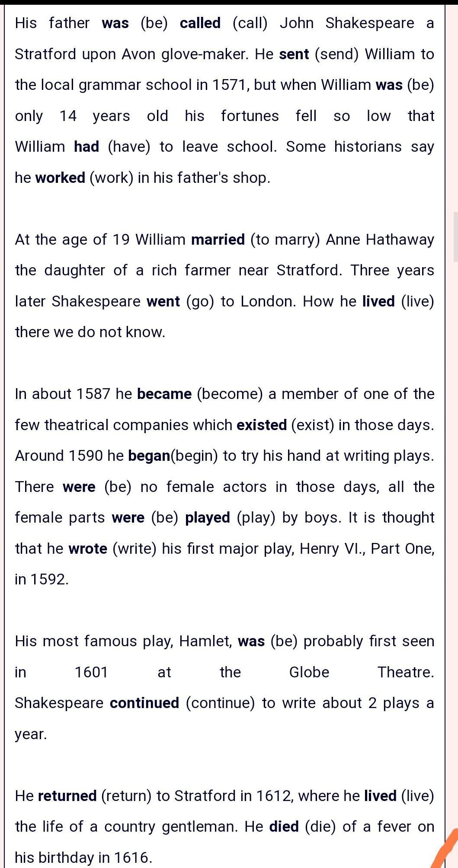Click the bold word "returned"
The height and width of the screenshot is (868, 458).
coord(67,796)
